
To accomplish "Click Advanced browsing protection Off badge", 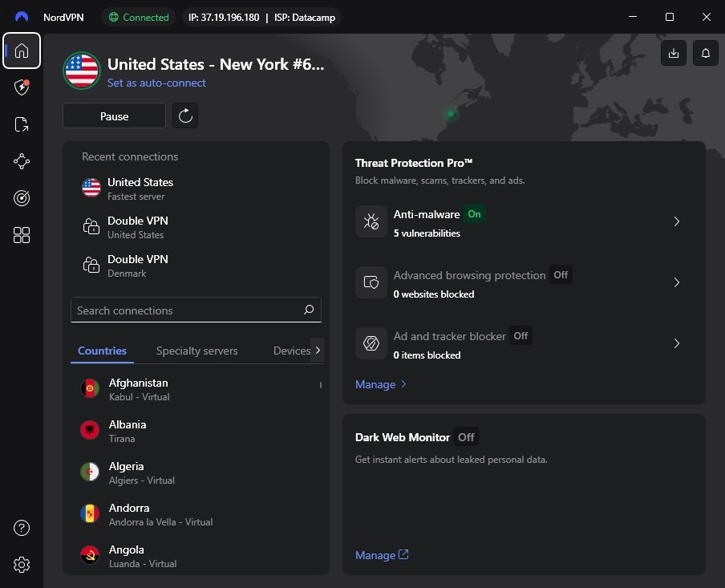I will point(561,275).
